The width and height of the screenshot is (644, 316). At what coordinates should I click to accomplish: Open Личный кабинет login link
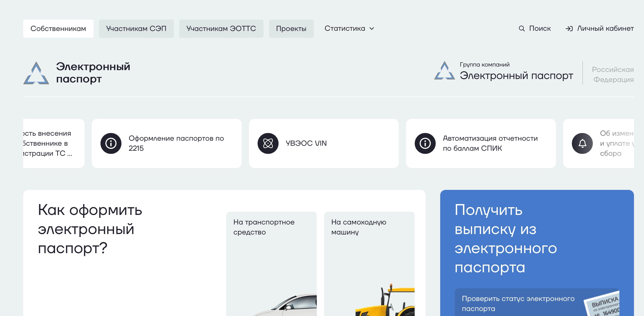point(600,28)
